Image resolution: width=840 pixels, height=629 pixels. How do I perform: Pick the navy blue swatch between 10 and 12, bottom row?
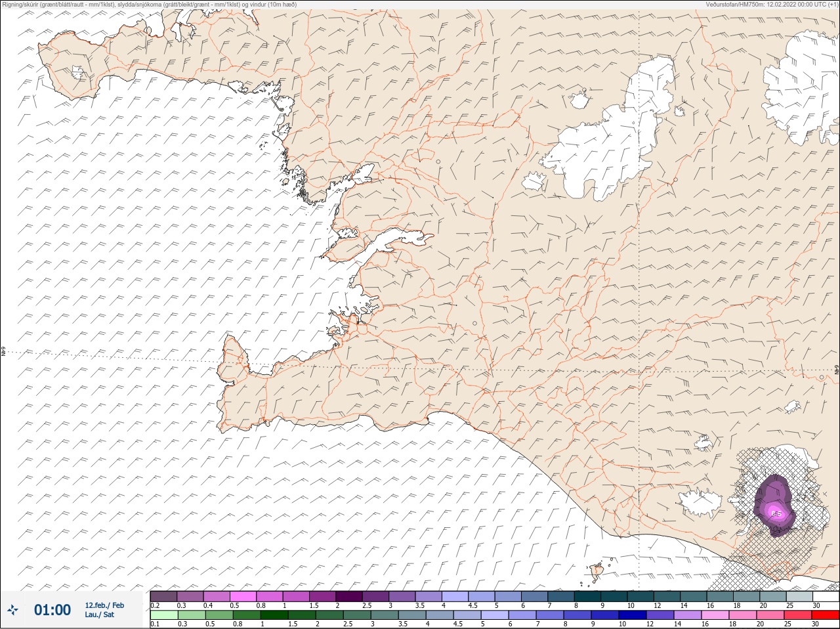(633, 615)
